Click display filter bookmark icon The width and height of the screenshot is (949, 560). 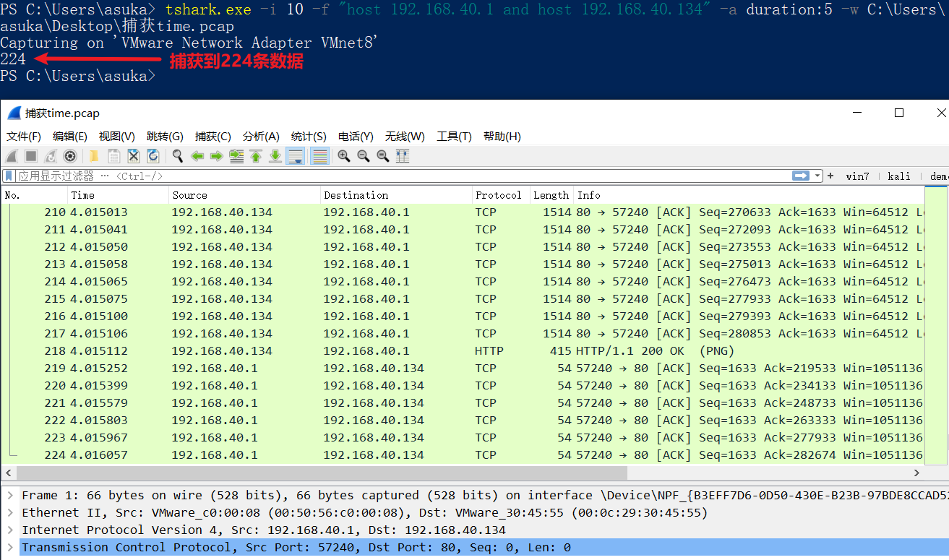coord(8,176)
